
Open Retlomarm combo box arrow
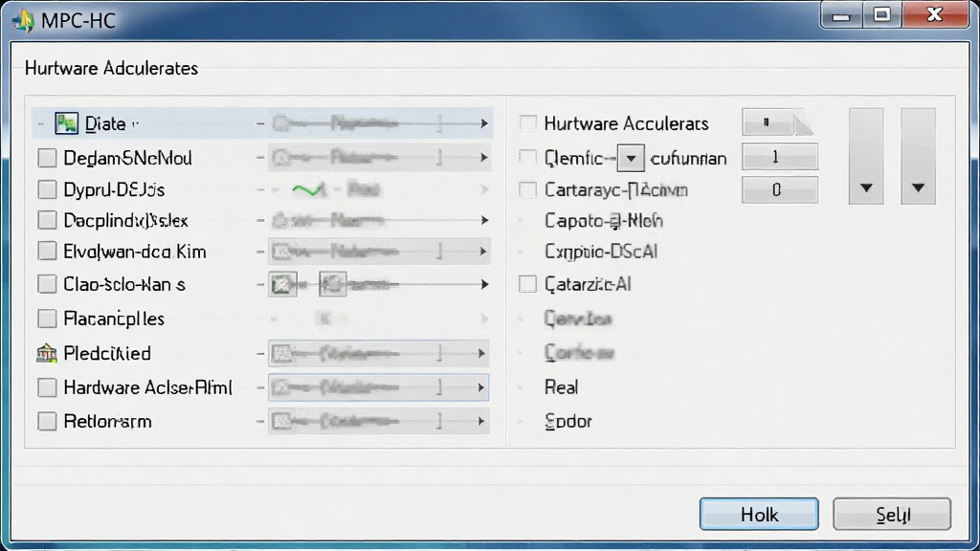pos(480,421)
